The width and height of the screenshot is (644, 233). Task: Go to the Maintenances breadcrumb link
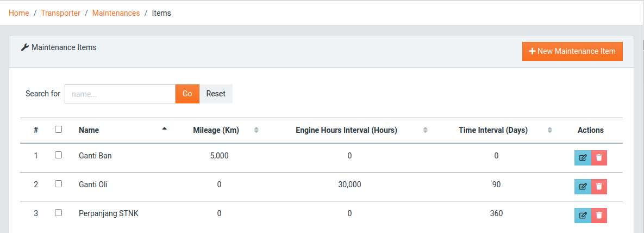(x=116, y=13)
